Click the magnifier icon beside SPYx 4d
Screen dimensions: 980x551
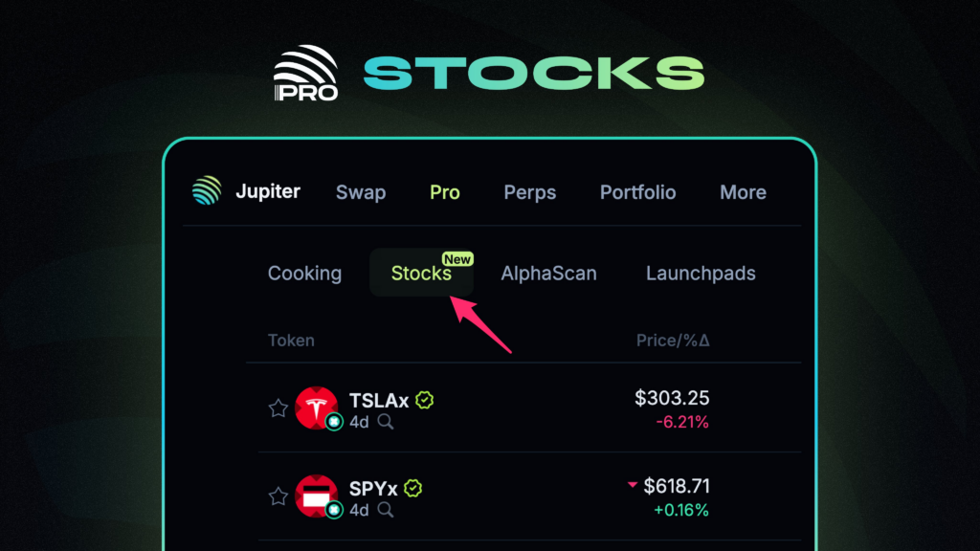click(386, 511)
